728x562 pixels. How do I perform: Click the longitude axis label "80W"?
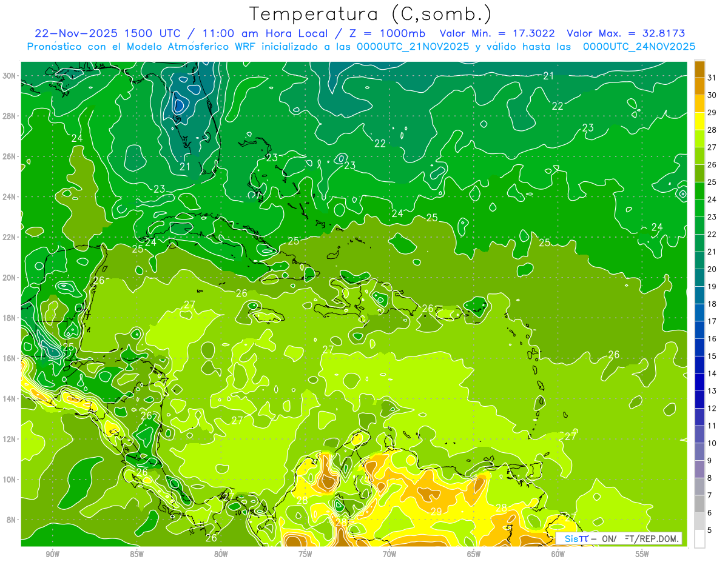(x=221, y=554)
